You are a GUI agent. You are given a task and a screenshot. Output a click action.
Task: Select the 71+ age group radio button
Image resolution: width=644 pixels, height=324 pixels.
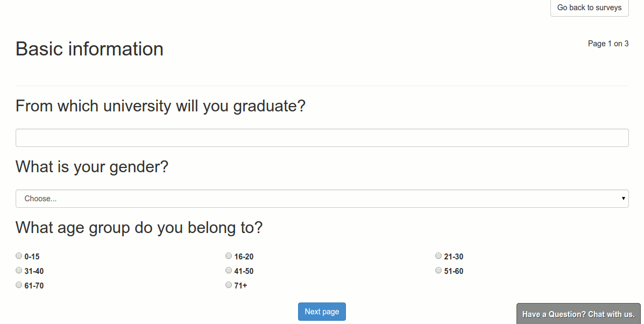(229, 285)
